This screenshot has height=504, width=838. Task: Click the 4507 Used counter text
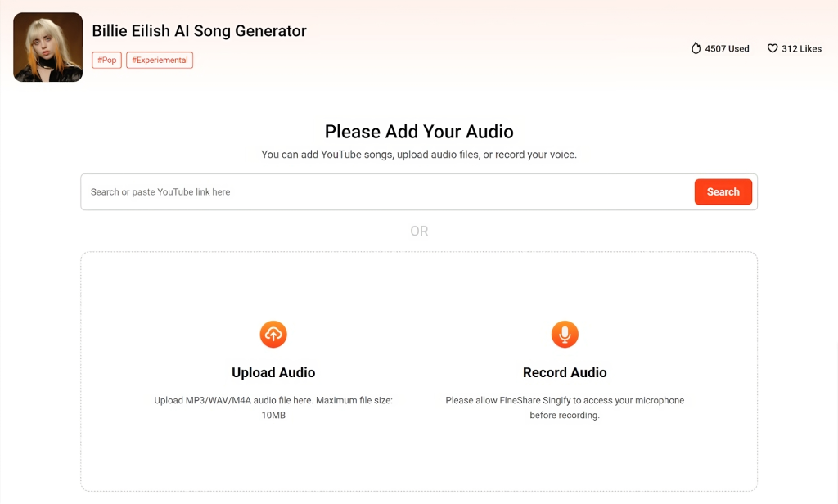(x=727, y=48)
